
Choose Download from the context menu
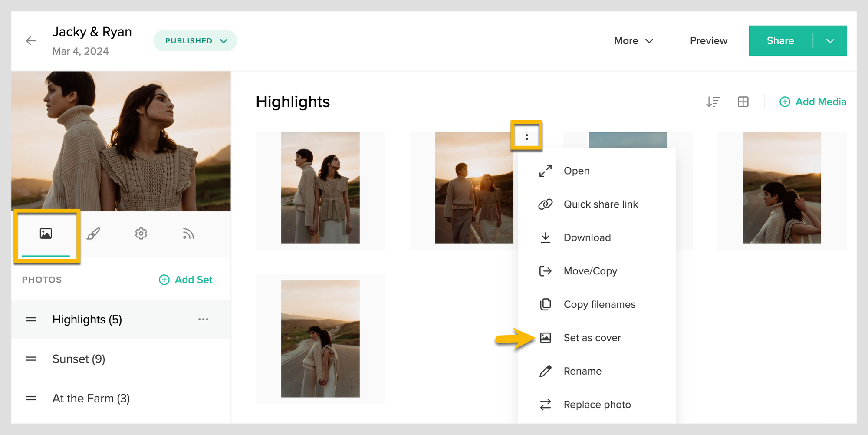[x=597, y=237]
